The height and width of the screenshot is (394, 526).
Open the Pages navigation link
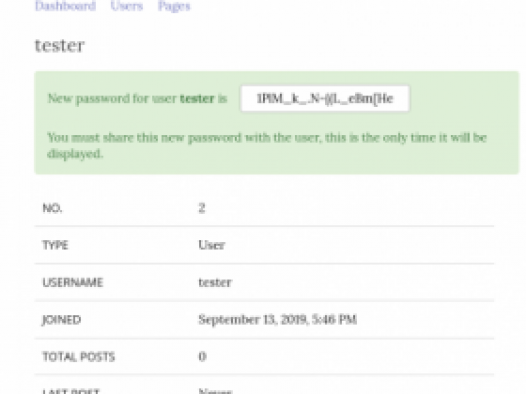coord(174,6)
